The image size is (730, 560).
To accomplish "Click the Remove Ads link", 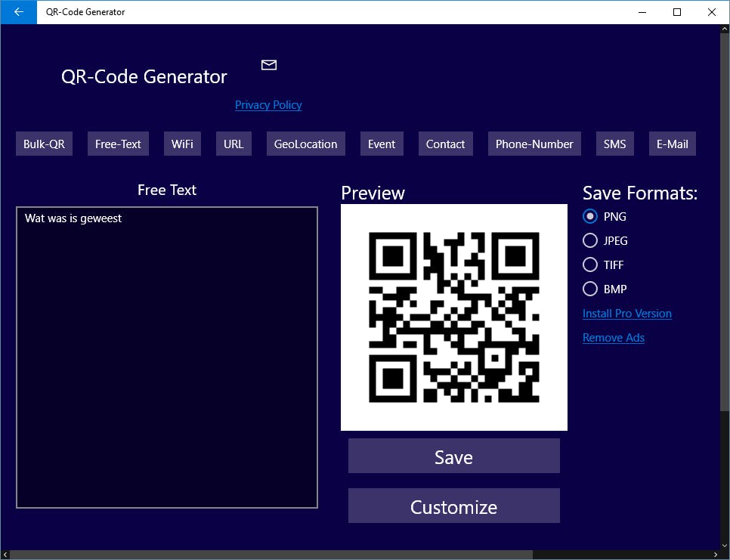I will [x=613, y=338].
